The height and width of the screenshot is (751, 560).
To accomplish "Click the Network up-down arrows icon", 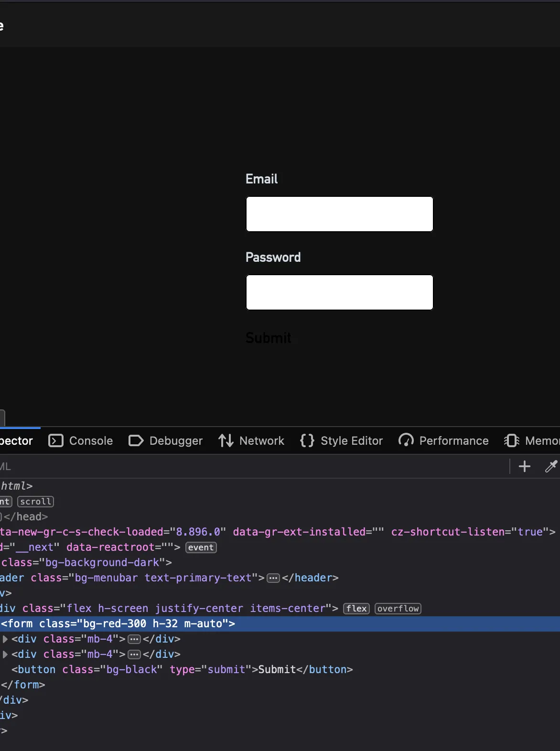I will pyautogui.click(x=226, y=440).
